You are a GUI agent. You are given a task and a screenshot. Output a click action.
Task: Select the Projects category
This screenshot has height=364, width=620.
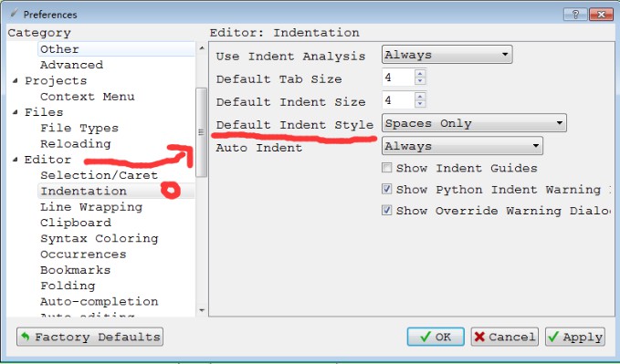click(56, 80)
